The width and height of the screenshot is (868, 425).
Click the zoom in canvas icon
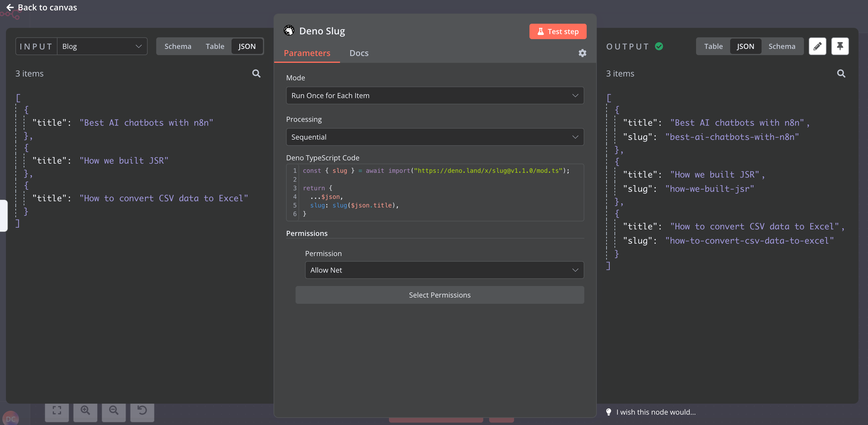85,410
